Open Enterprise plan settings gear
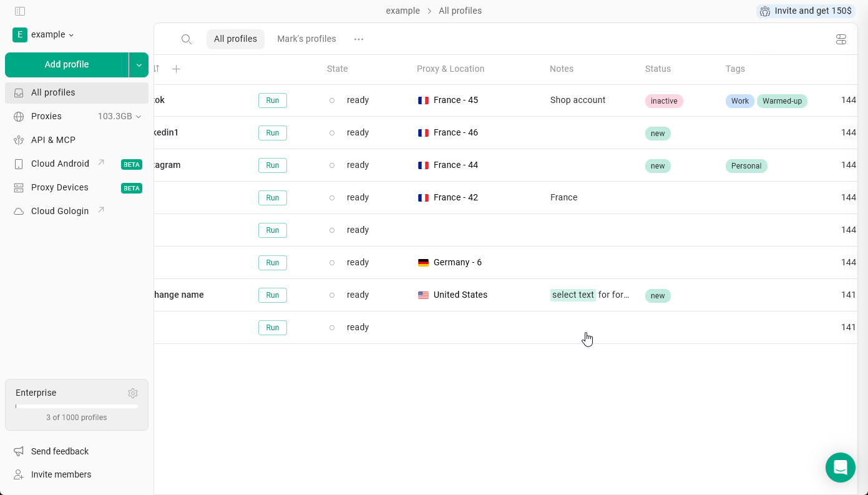The image size is (868, 495). [x=133, y=393]
